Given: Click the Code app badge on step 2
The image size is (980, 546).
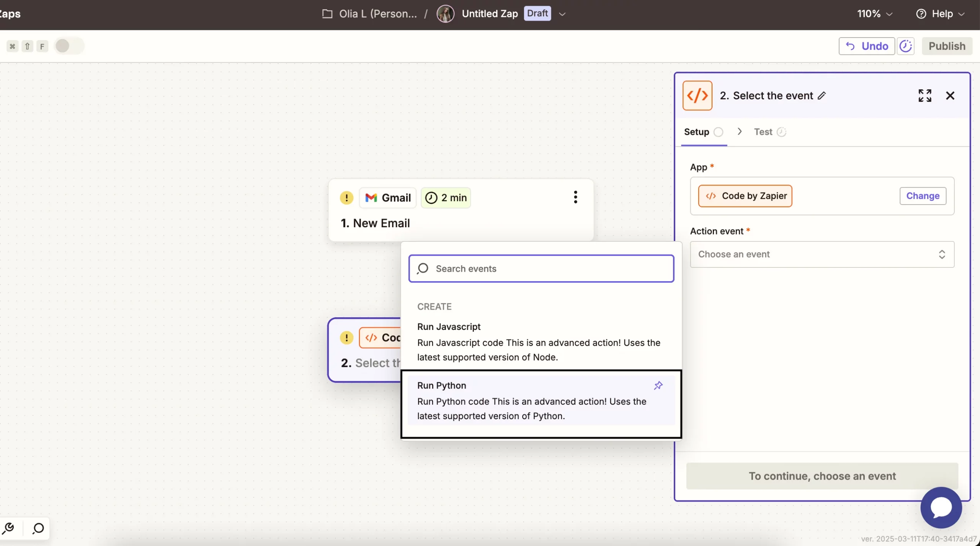Looking at the screenshot, I should tap(380, 338).
